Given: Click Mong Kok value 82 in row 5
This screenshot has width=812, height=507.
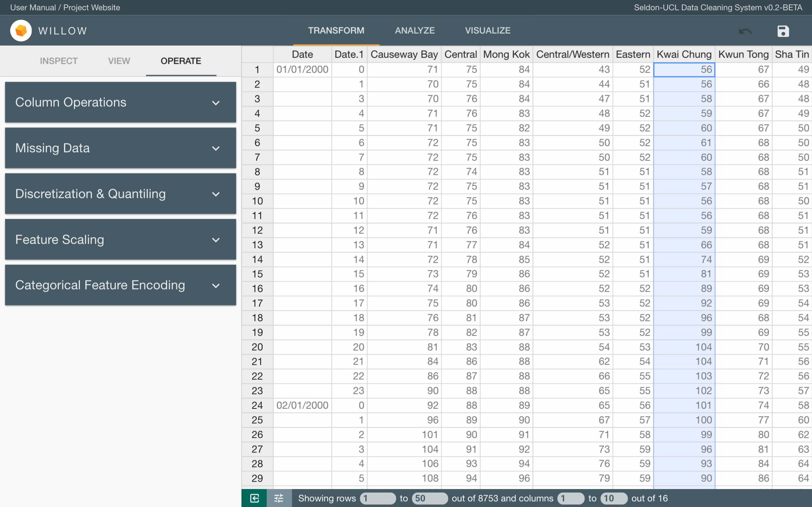Looking at the screenshot, I should [506, 128].
